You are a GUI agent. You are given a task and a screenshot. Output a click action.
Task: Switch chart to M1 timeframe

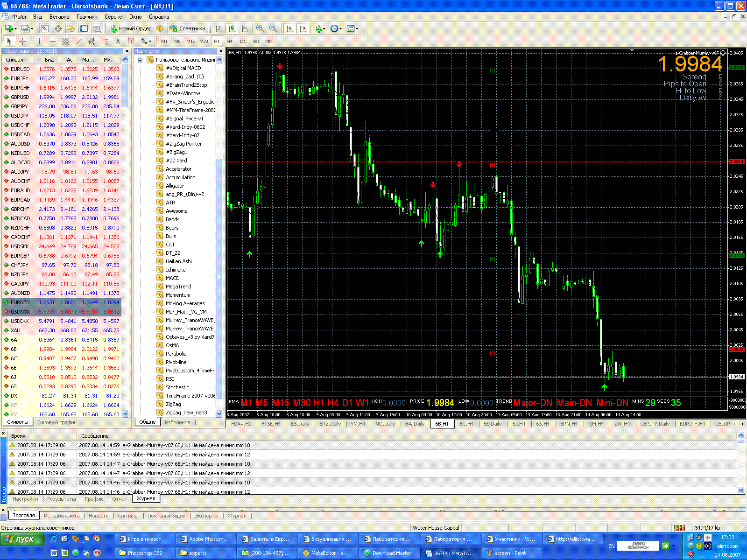click(x=164, y=41)
